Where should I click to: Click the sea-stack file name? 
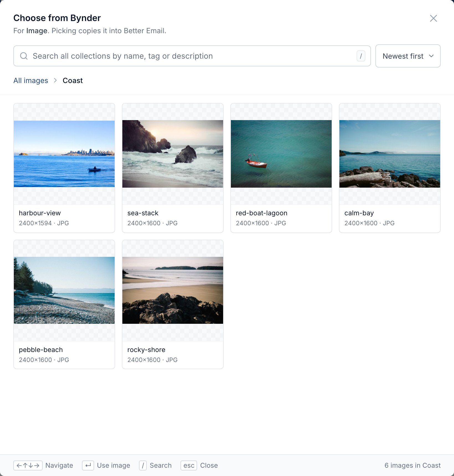(x=143, y=213)
